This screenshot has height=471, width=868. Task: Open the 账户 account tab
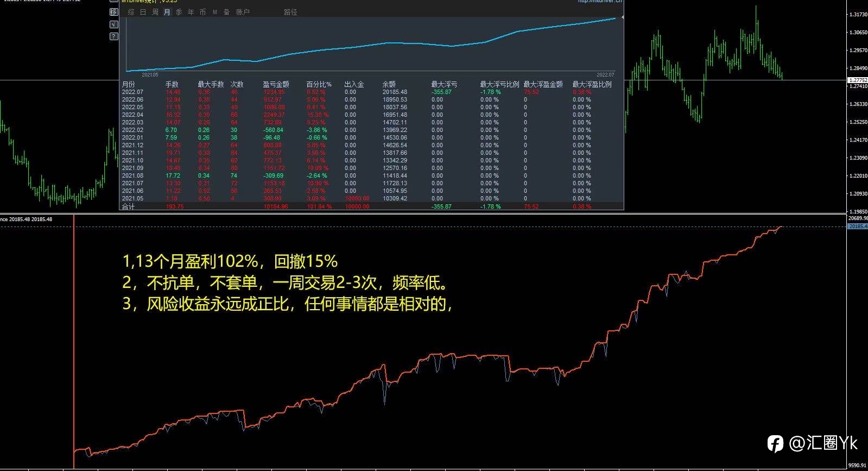(x=243, y=12)
